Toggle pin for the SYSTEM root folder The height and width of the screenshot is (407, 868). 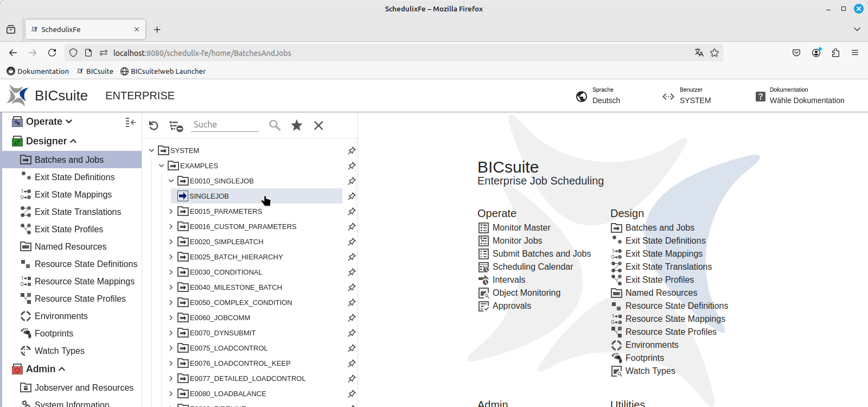352,150
